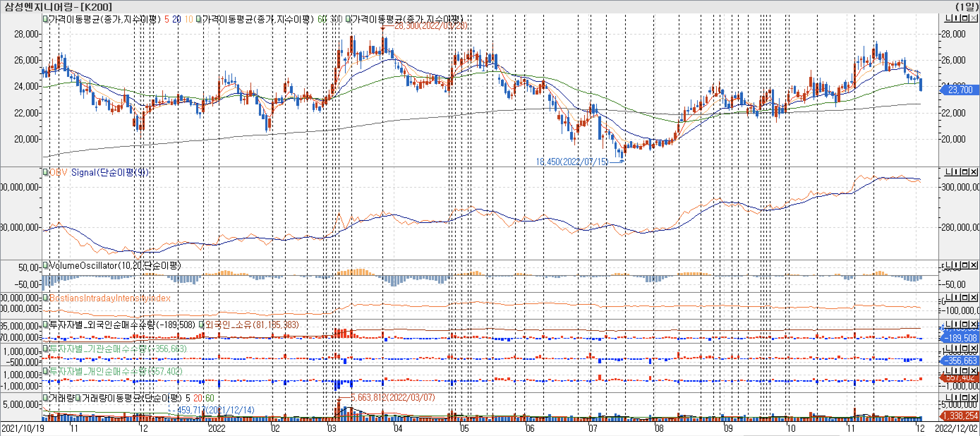This screenshot has height=436, width=980.
Task: Click the 23,700 current price tag on the axis
Action: coord(960,90)
